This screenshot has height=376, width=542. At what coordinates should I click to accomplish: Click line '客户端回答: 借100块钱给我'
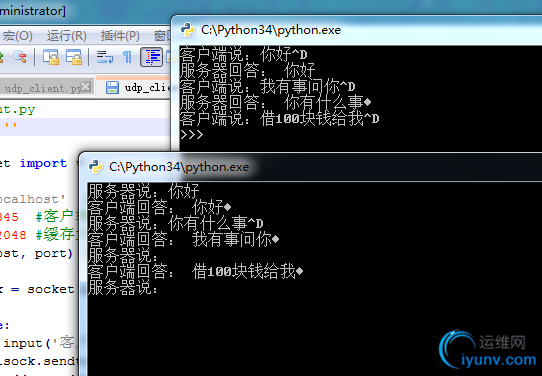point(195,271)
